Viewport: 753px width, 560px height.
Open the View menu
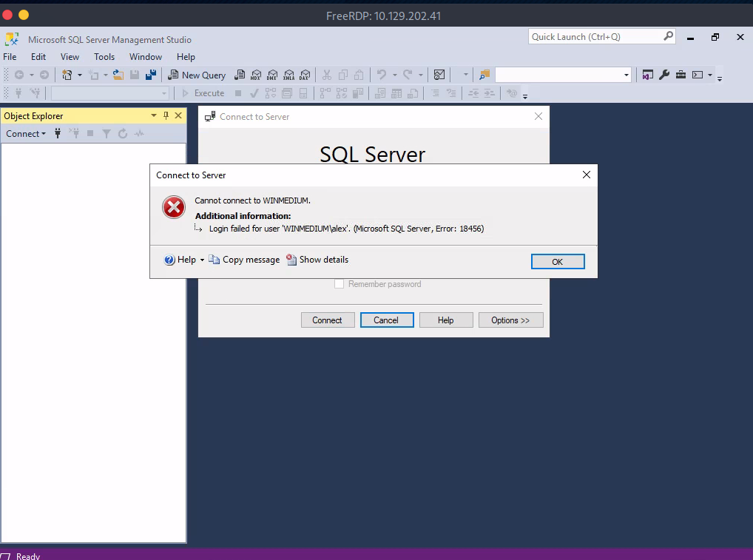pyautogui.click(x=70, y=57)
